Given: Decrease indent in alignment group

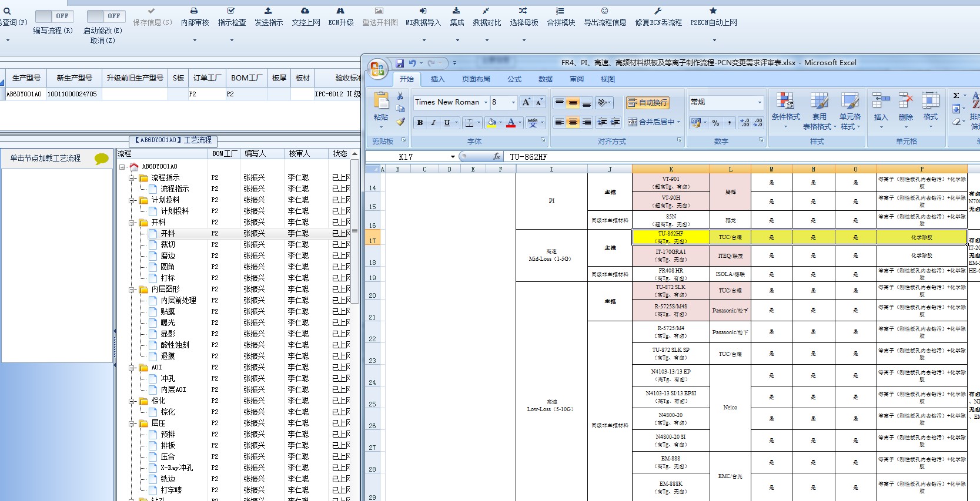Looking at the screenshot, I should (x=602, y=122).
